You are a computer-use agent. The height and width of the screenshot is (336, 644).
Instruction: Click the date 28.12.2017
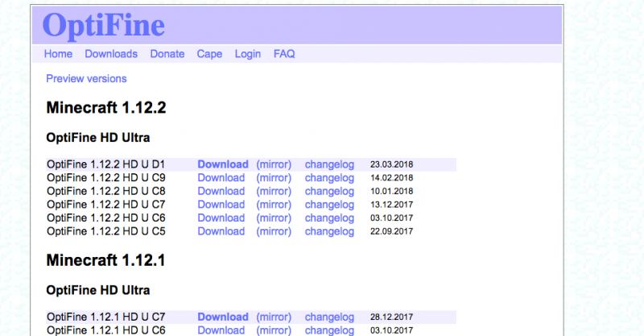pos(391,317)
